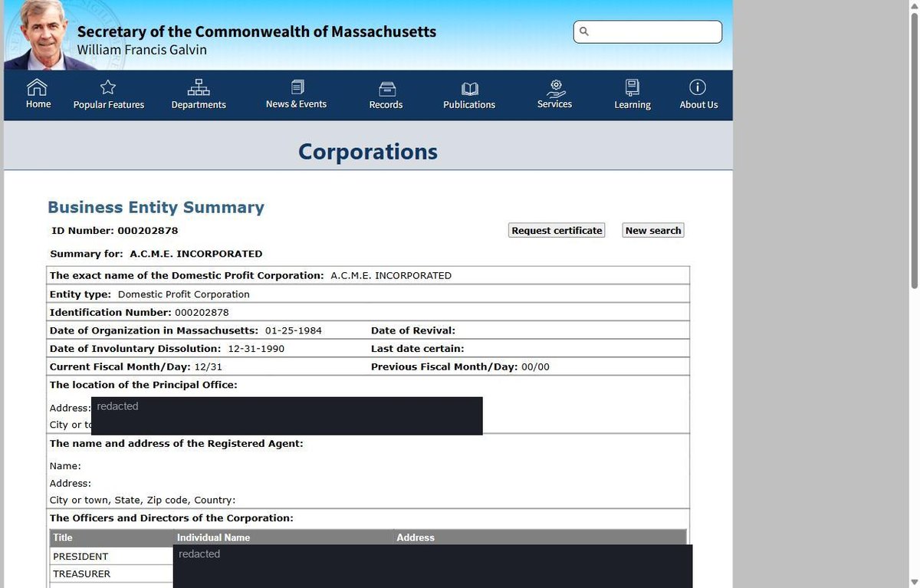Open the Popular Features menu label
Image resolution: width=920 pixels, height=588 pixels.
click(x=109, y=105)
